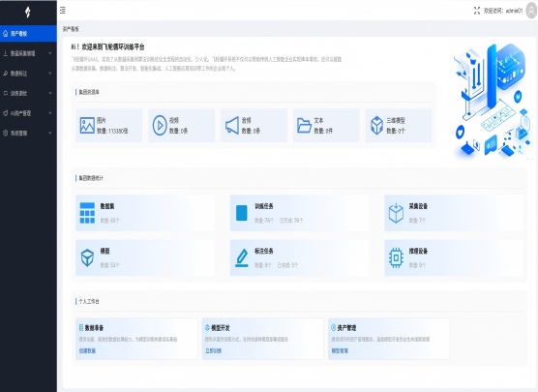
Task: Open the 视频 video play icon card
Action: click(160, 125)
